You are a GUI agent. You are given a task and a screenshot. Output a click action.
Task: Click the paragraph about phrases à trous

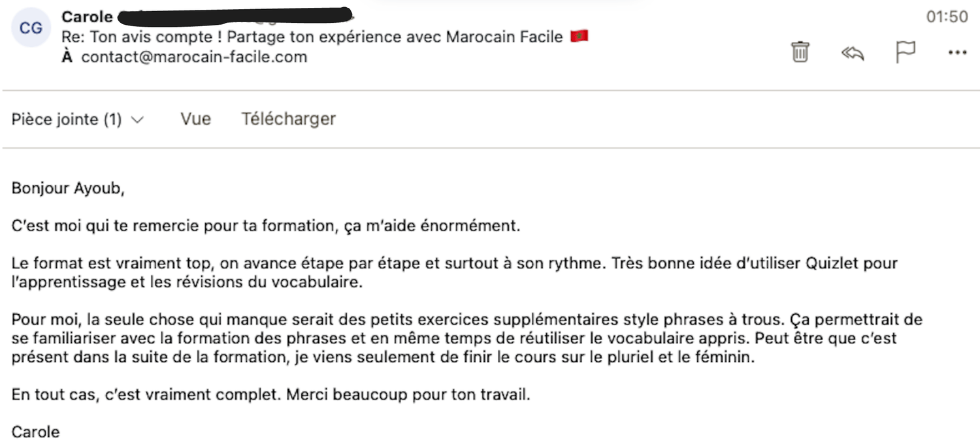pos(467,339)
